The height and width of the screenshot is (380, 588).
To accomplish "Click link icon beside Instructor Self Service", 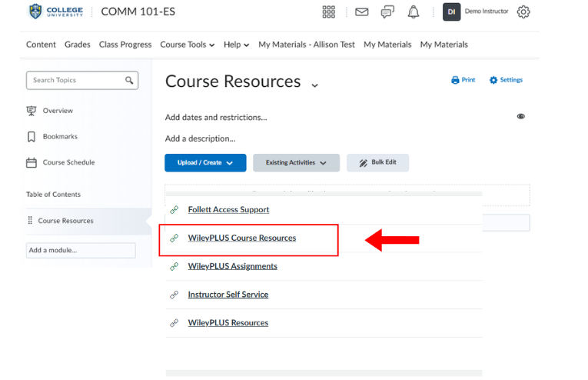I will [174, 295].
